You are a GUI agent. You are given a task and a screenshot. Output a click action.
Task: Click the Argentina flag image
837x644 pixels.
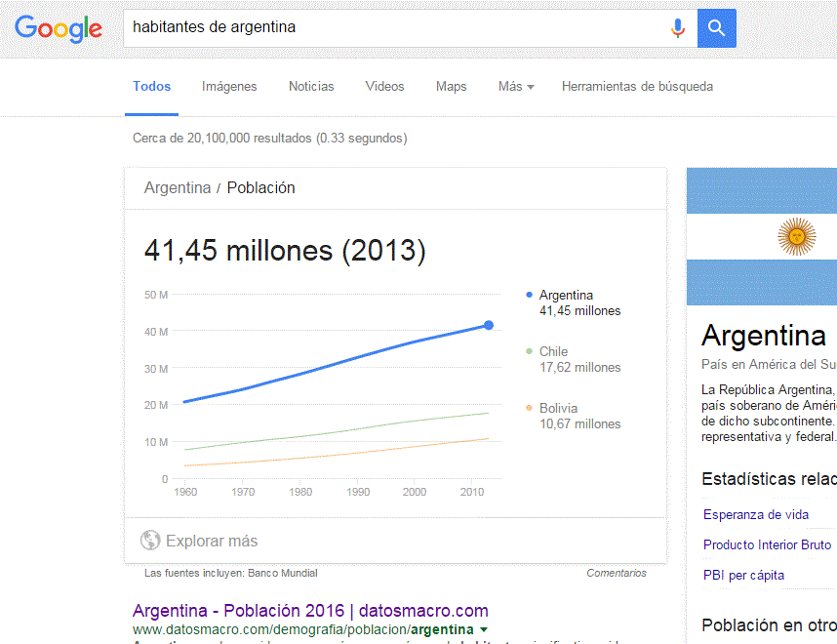762,236
